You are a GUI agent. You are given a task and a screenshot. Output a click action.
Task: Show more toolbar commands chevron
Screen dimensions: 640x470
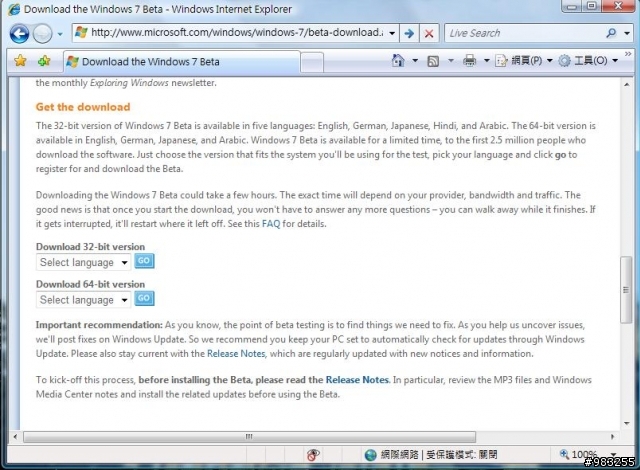[628, 54]
